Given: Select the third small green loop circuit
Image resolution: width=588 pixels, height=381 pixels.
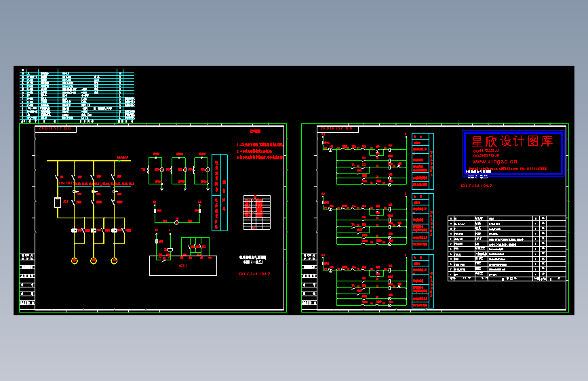Looking at the screenshot, I should (201, 171).
